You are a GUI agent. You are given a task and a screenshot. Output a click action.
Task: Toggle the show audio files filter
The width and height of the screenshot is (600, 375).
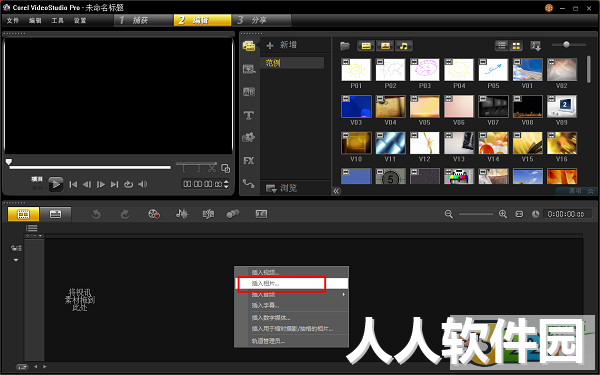point(404,46)
